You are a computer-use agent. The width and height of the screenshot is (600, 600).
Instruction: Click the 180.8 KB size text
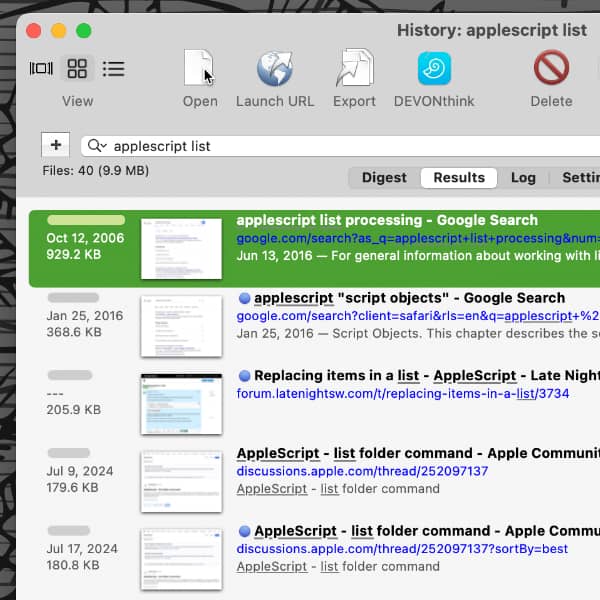[x=73, y=565]
